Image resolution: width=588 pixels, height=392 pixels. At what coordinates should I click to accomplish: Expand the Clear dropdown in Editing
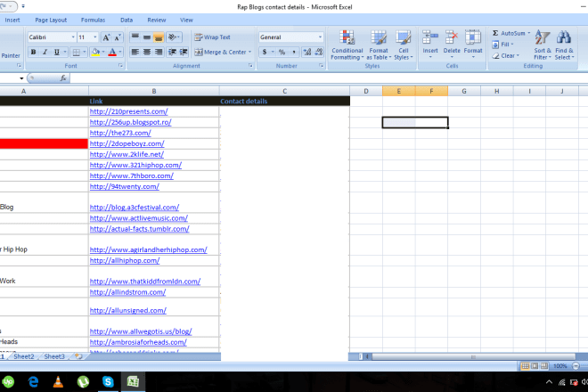pos(518,56)
